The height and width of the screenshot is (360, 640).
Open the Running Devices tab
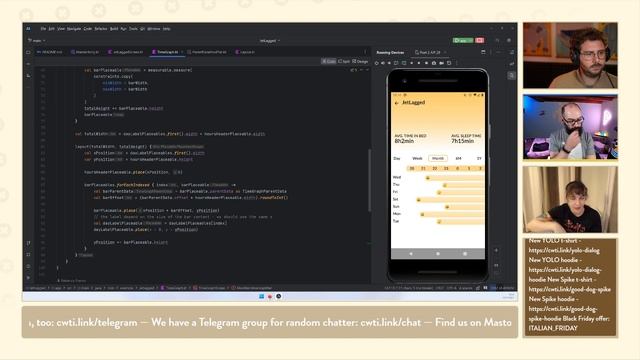tap(390, 53)
